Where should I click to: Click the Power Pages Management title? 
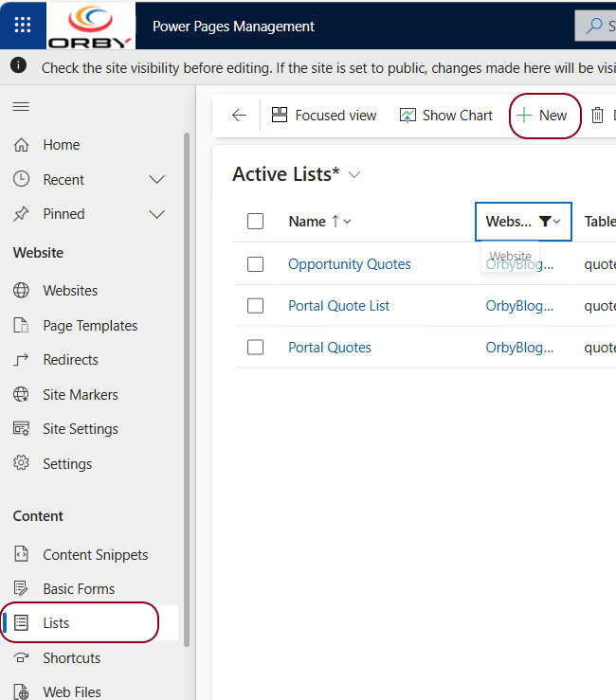[234, 27]
